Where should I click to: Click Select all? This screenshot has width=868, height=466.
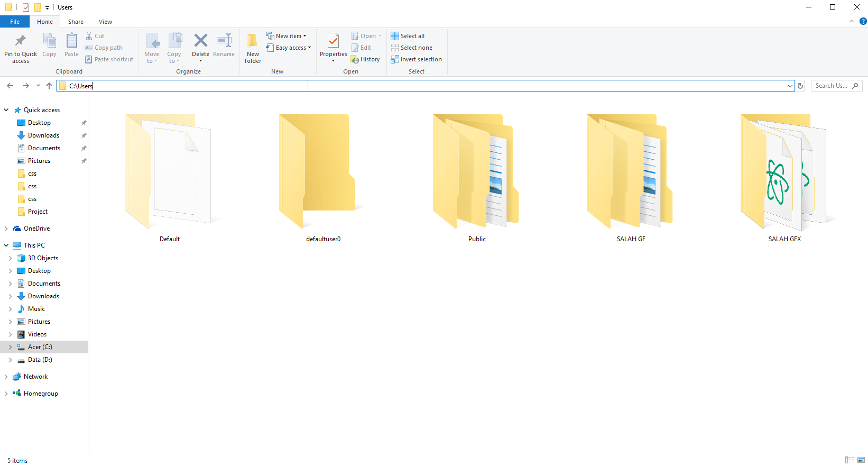point(408,36)
